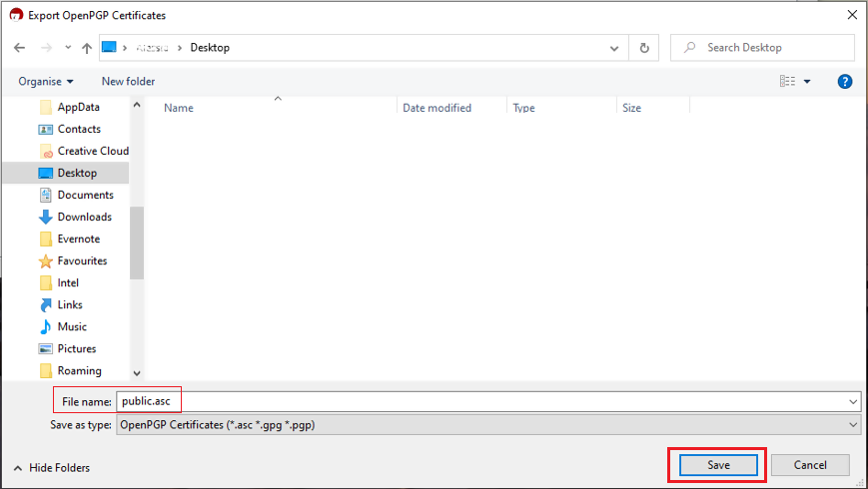The height and width of the screenshot is (489, 868).
Task: Click sidebar scrollbar up arrow
Action: pos(137,105)
